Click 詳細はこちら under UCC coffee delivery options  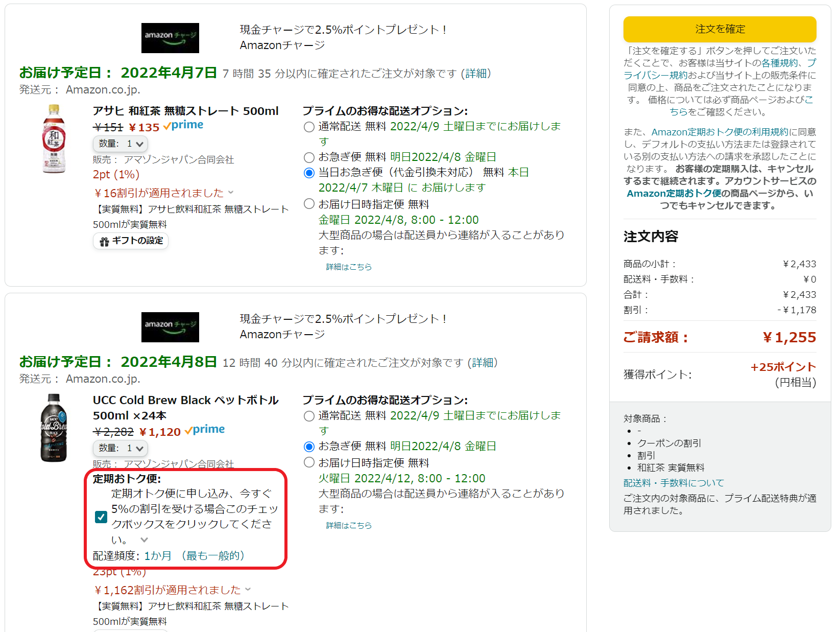pos(349,525)
